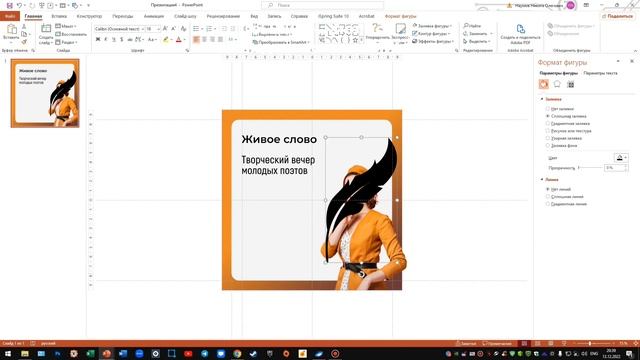Select 'Сплошная линия' line option

coord(564,197)
